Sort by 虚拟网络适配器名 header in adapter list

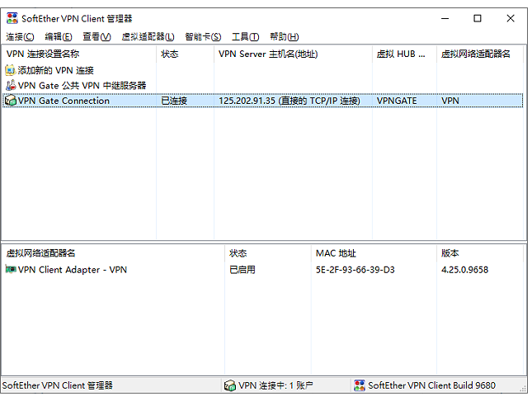(113, 253)
